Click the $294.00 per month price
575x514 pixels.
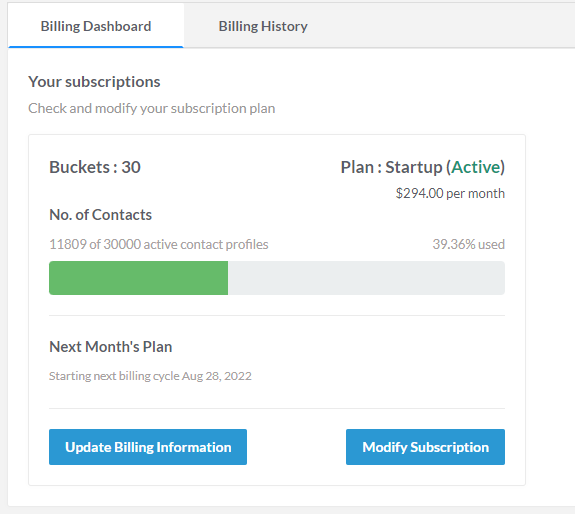(x=450, y=193)
